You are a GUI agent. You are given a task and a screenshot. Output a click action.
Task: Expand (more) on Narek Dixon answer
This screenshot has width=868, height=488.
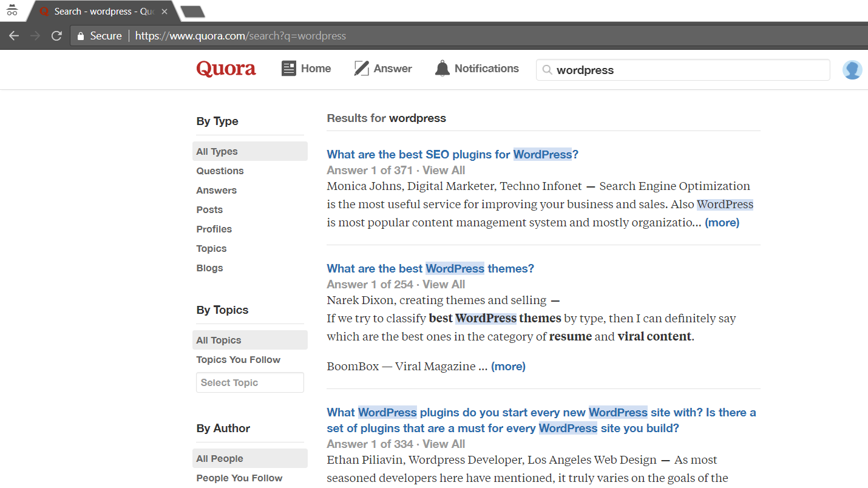click(508, 366)
